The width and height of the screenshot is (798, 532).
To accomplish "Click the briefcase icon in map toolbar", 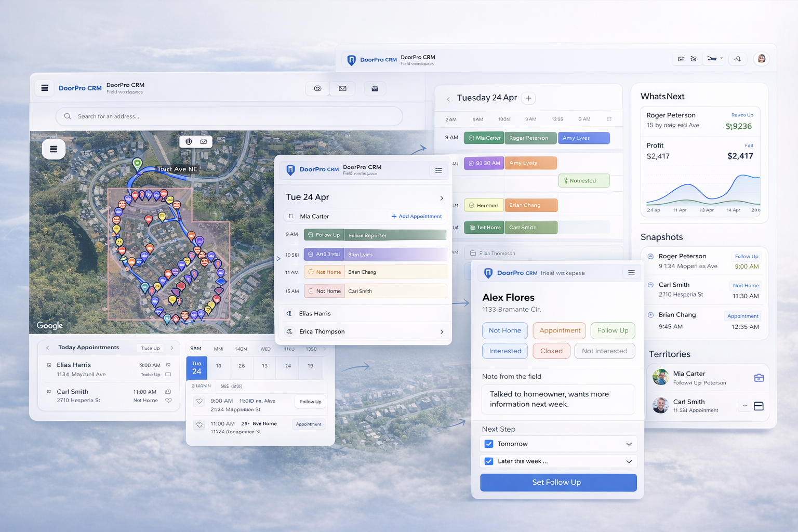I will [375, 89].
